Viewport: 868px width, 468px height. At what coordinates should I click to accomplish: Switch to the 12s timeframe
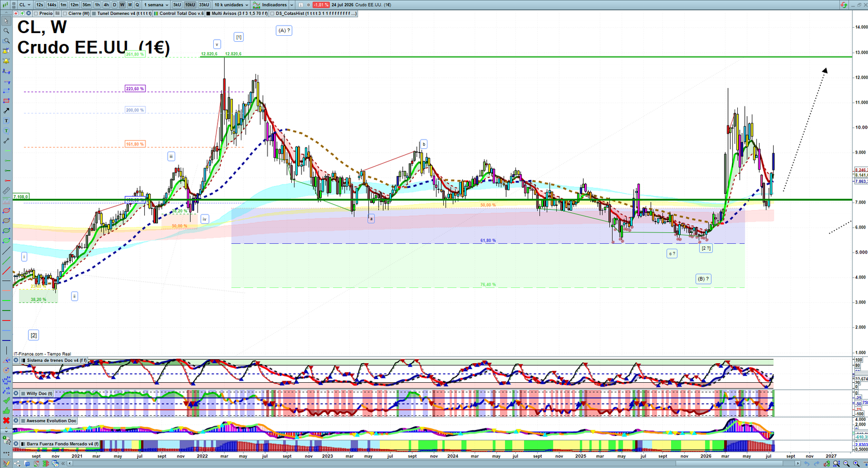[x=40, y=4]
